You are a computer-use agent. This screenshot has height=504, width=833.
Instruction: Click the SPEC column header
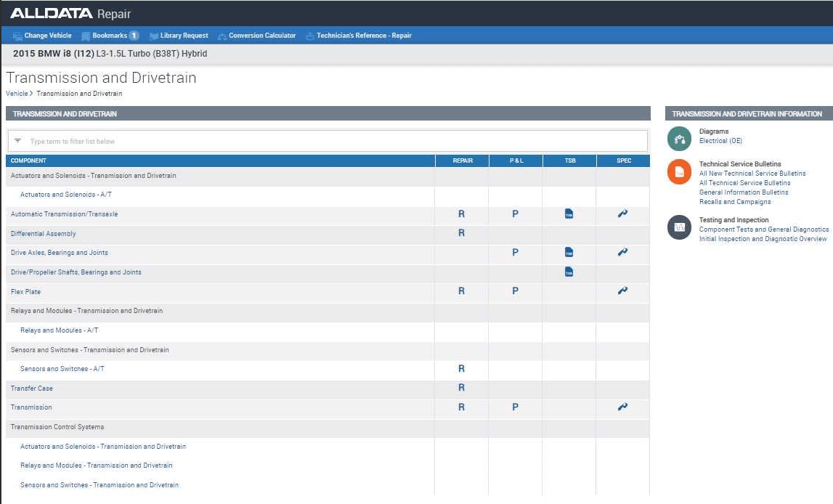tap(624, 160)
